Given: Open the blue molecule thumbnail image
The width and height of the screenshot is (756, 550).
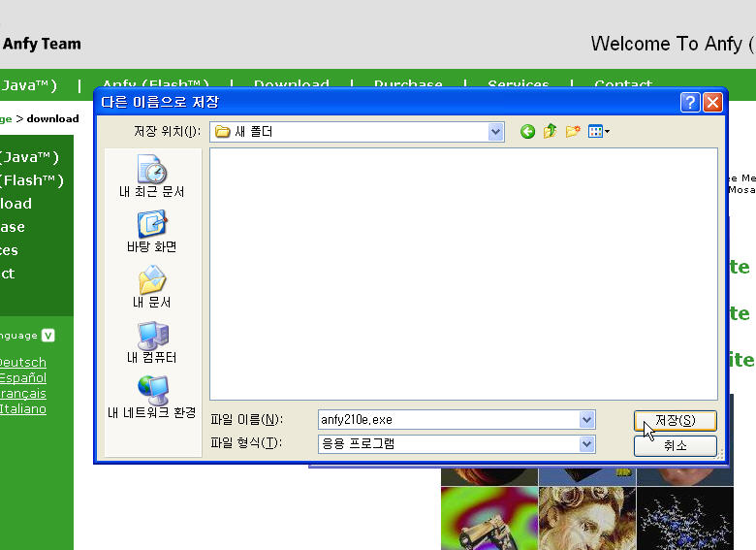Looking at the screenshot, I should (685, 518).
